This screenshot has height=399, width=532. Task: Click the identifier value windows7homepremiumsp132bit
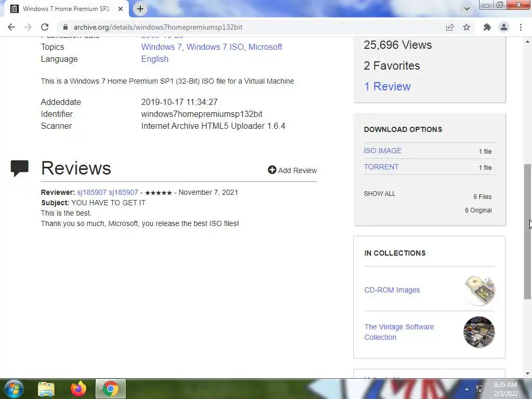coord(202,114)
